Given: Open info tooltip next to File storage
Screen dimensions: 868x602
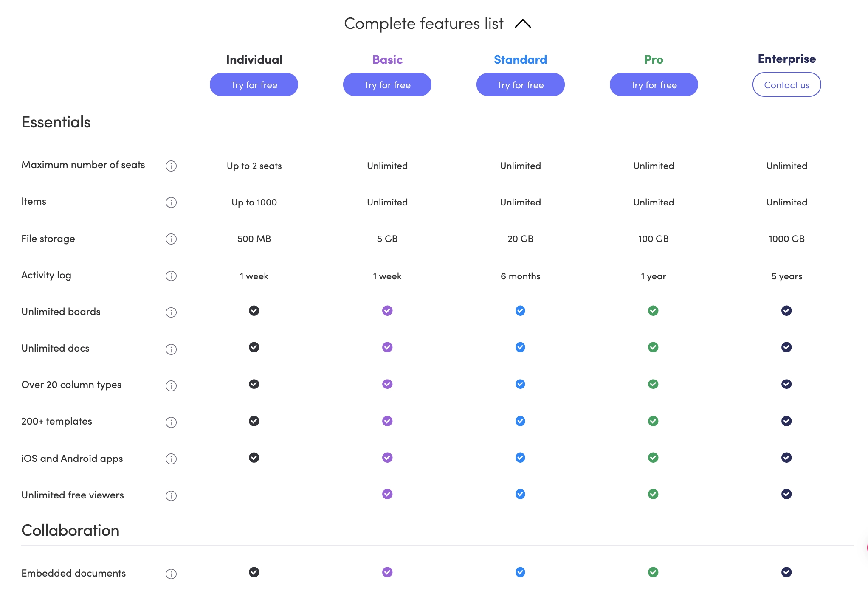Looking at the screenshot, I should pos(171,239).
